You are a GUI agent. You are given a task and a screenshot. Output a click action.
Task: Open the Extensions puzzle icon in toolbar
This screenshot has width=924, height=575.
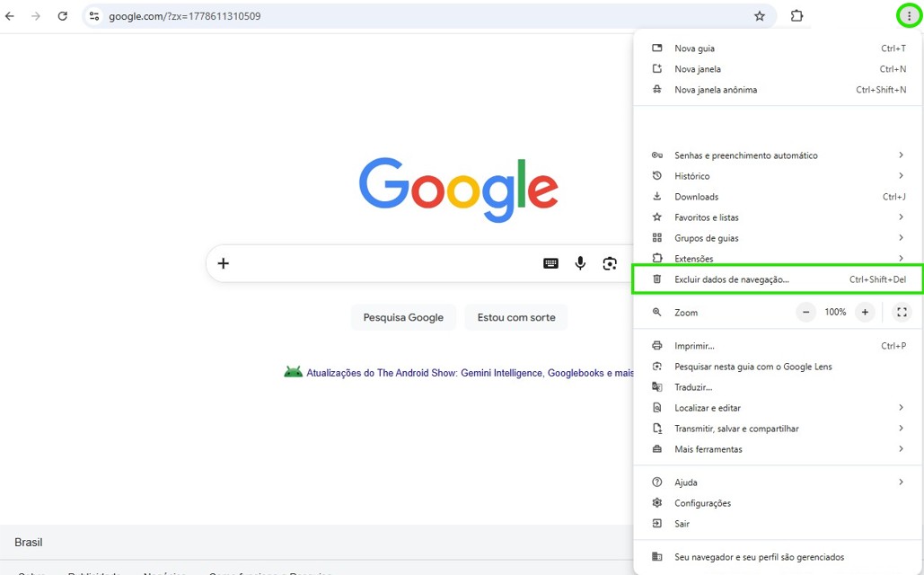(x=796, y=16)
